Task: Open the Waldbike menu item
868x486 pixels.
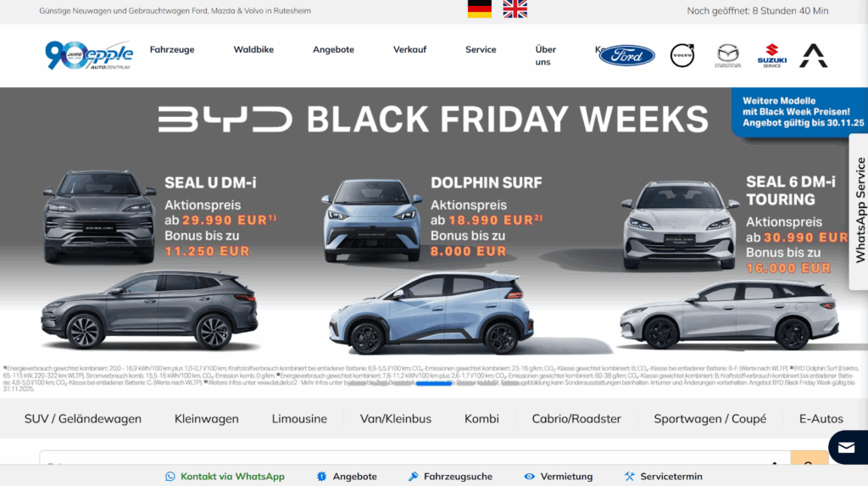Action: [253, 49]
